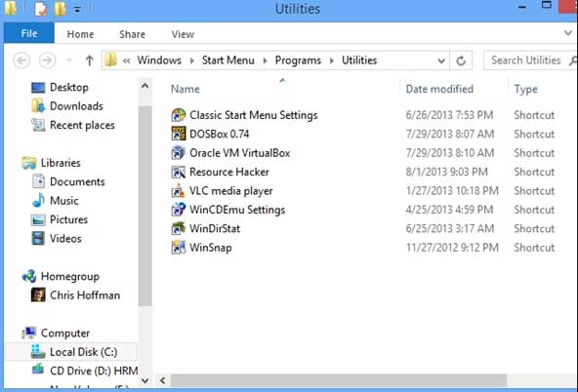Open the address bar history dropdown
This screenshot has height=392, width=578.
click(x=441, y=60)
